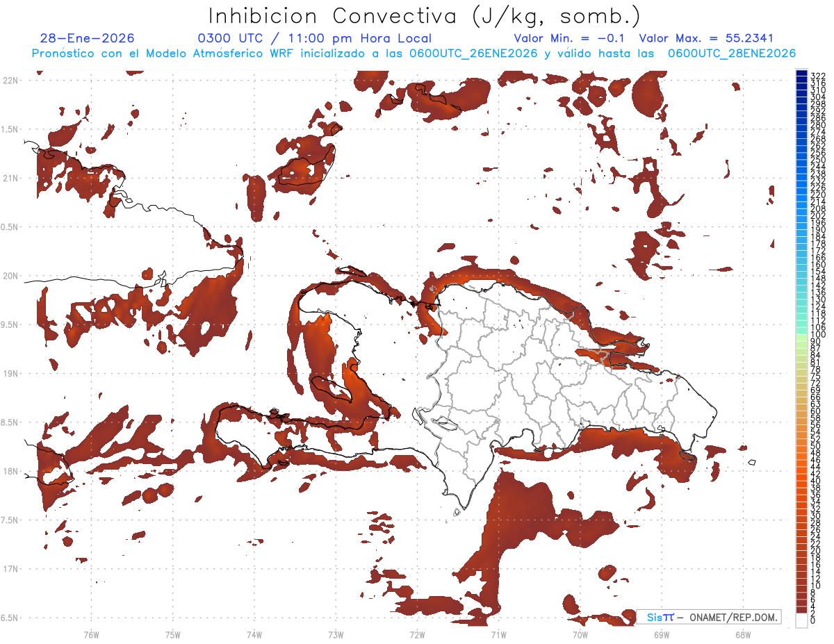This screenshot has height=644, width=834.
Task: Click the "19N" latitude label
Action: (x=10, y=373)
